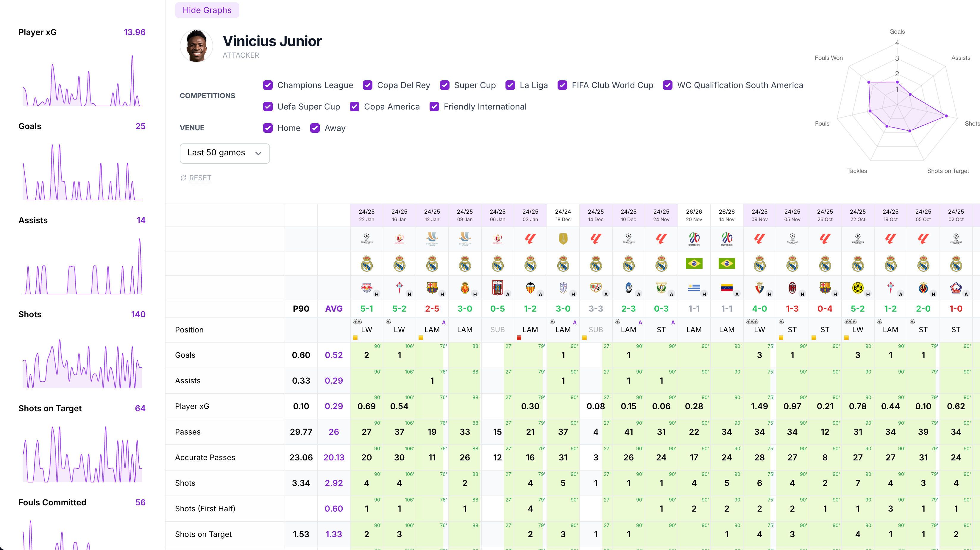Click the Lille opponent crest
980x550 pixels.
[956, 287]
